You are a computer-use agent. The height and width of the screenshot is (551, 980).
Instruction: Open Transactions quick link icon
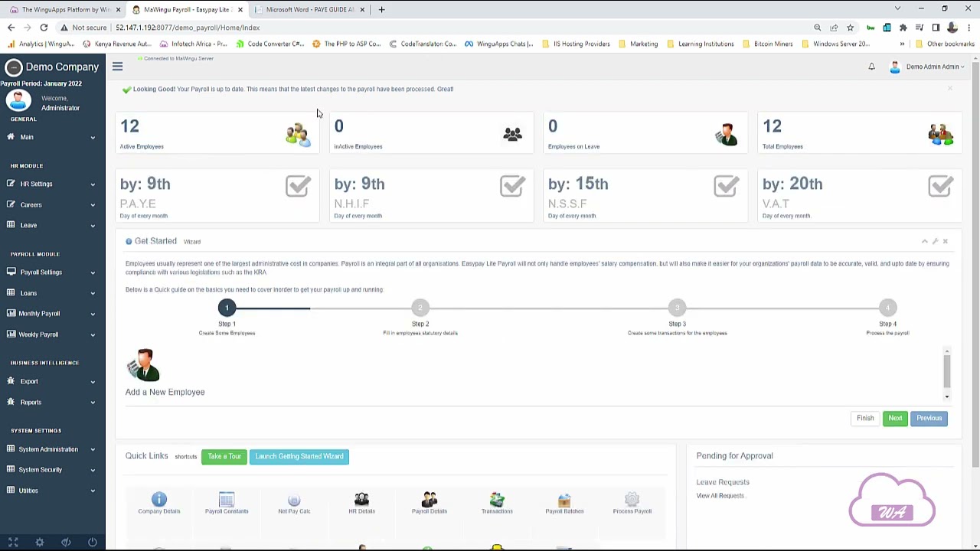(497, 500)
